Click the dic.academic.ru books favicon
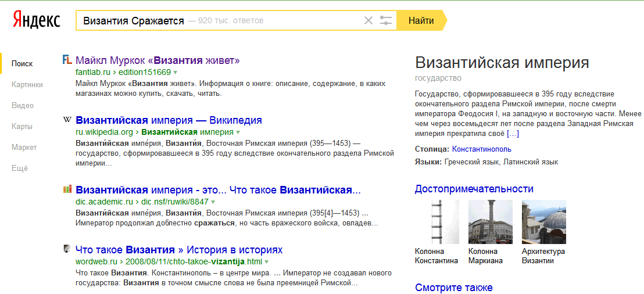Viewport: 644px width, 294px height. pos(67,189)
